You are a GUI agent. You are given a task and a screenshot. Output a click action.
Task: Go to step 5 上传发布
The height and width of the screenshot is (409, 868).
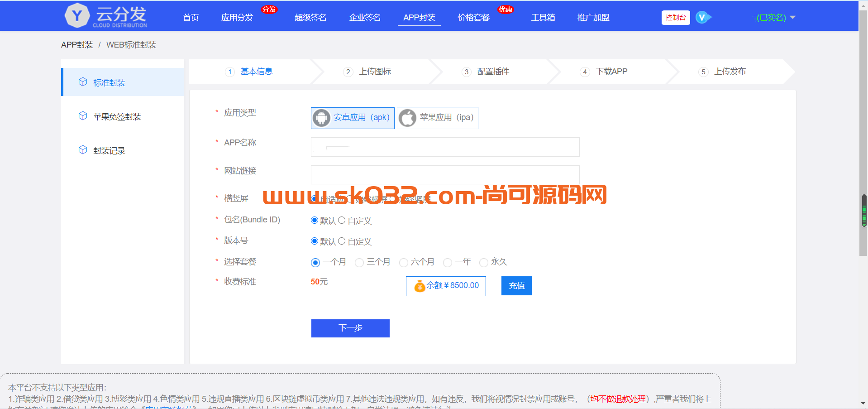click(722, 72)
